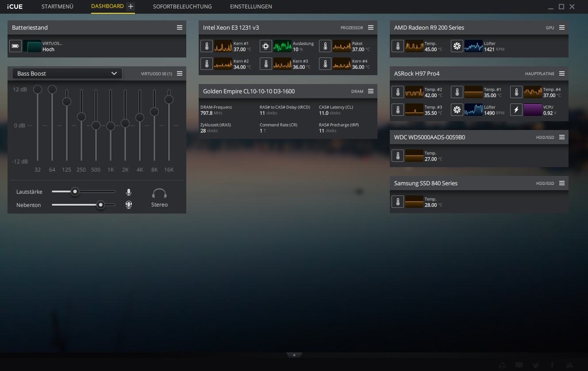Open the Intel Xeon processor widget menu
Image resolution: width=588 pixels, height=371 pixels.
(x=371, y=27)
